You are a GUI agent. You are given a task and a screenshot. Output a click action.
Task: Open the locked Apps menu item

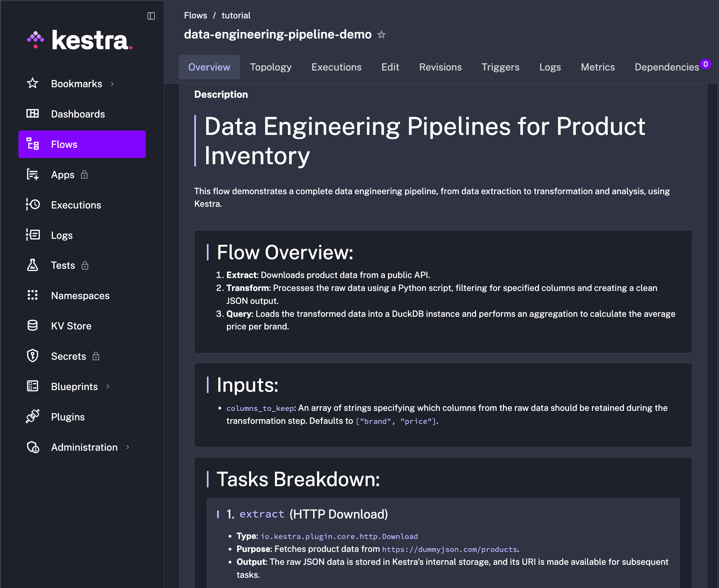tap(63, 175)
